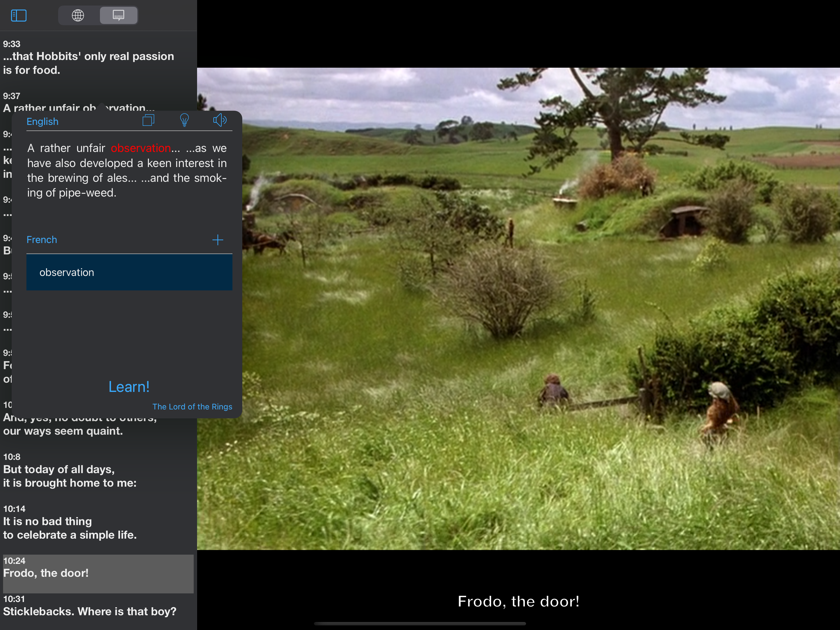Select the observation translation entry
840x630 pixels.
(129, 273)
